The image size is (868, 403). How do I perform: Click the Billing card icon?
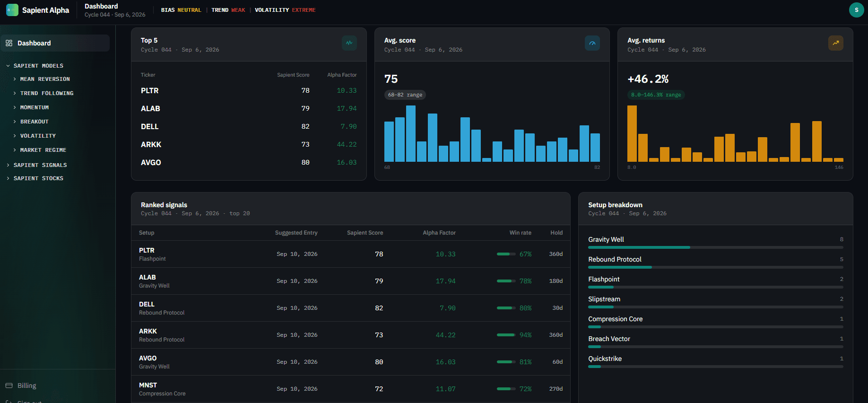tap(9, 385)
